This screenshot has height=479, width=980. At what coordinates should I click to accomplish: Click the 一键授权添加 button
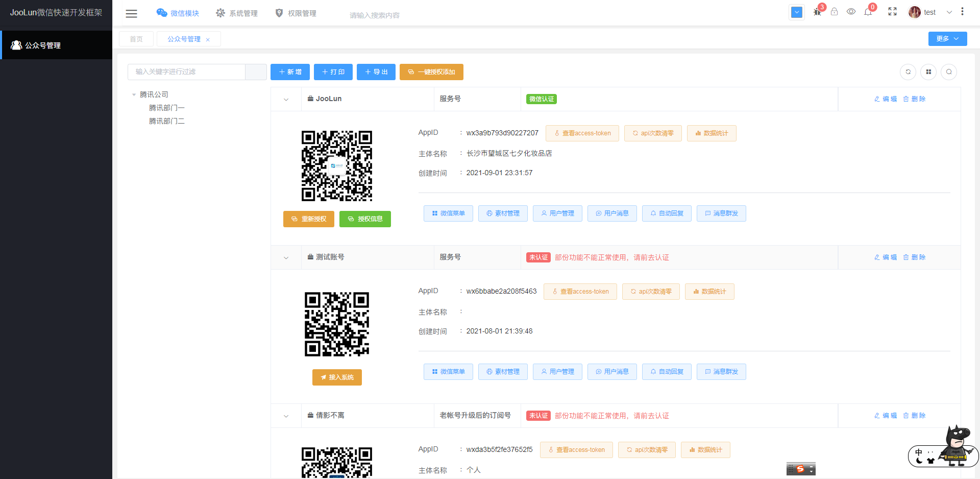click(431, 72)
